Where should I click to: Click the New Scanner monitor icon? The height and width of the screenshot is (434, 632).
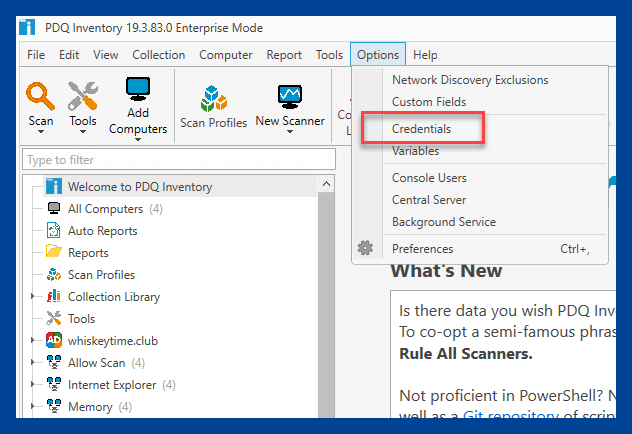(290, 97)
